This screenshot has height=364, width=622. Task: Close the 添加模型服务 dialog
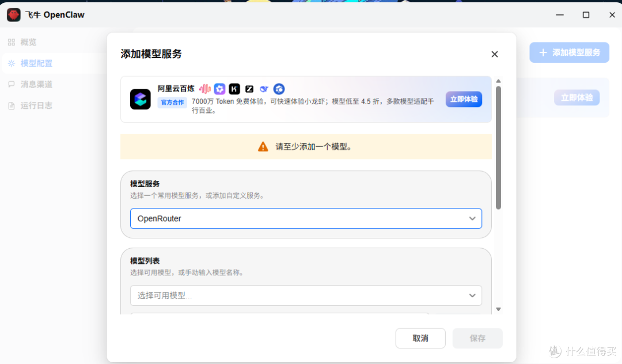(x=494, y=54)
